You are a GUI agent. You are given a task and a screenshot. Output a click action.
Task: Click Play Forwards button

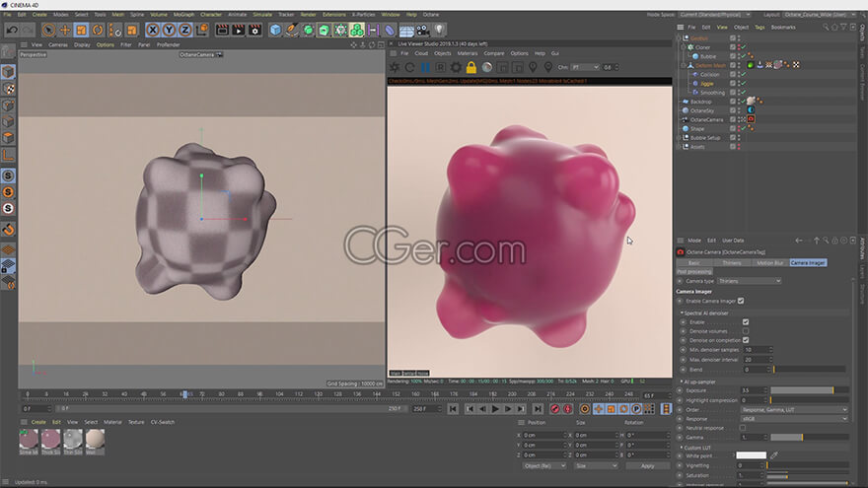pos(495,409)
